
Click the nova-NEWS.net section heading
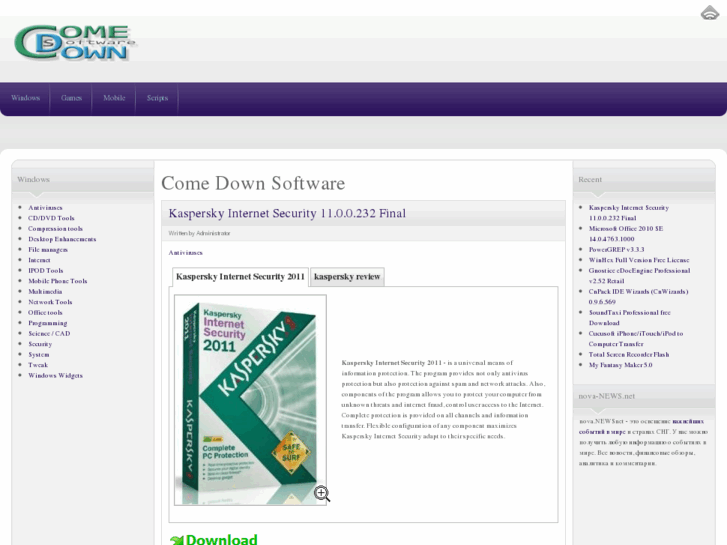(606, 396)
